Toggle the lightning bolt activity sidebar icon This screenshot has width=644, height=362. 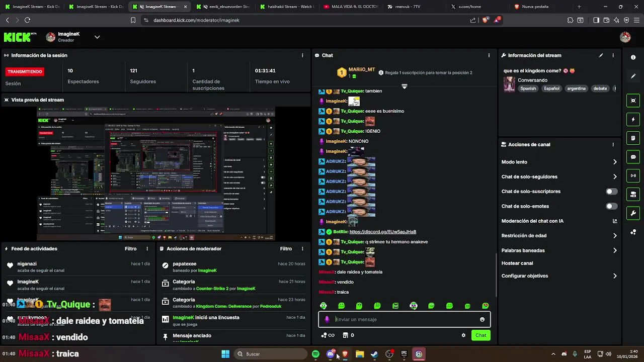click(633, 120)
